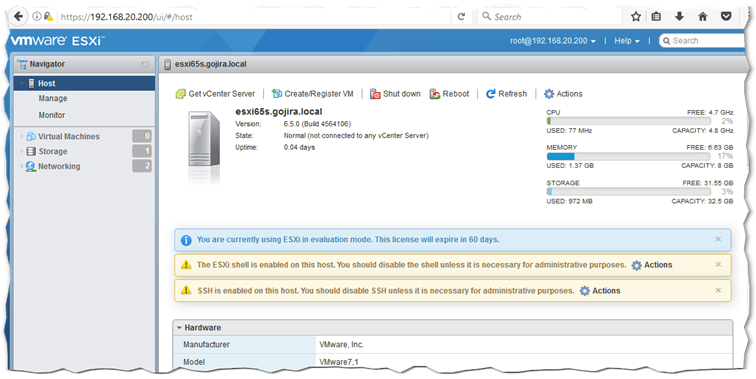The width and height of the screenshot is (756, 379).
Task: Click the MEMORY usage bar
Action: tap(628, 156)
